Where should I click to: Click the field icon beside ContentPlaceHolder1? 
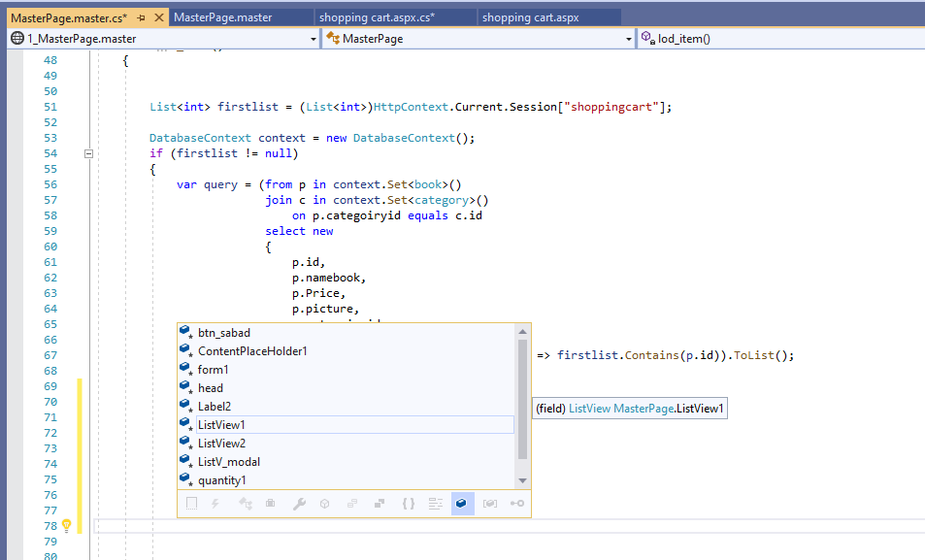coord(186,350)
